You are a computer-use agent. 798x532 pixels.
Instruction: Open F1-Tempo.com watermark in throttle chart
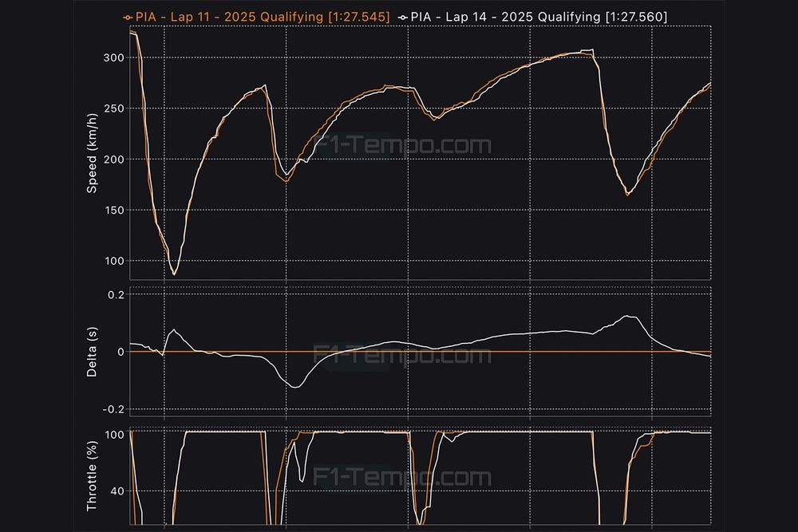coord(401,478)
